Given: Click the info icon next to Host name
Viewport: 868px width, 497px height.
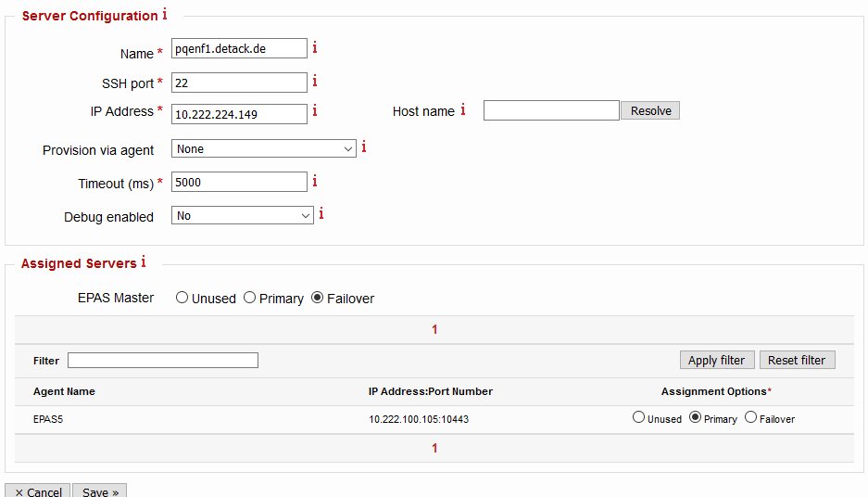Looking at the screenshot, I should [463, 110].
